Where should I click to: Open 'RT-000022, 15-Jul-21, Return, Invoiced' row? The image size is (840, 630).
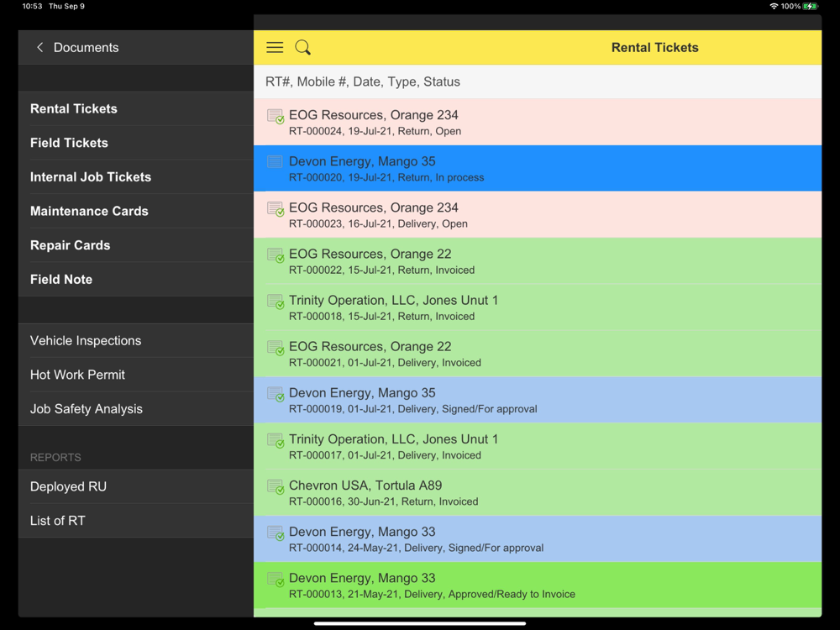pos(538,261)
